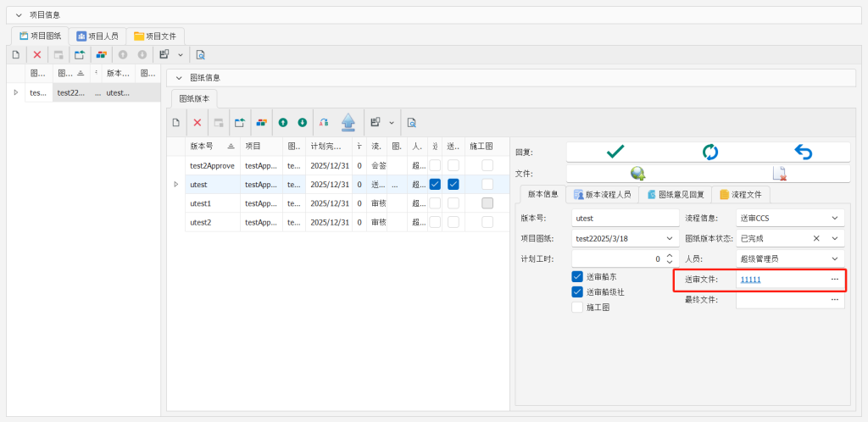
Task: Open the 人员 dropdown
Action: [836, 258]
